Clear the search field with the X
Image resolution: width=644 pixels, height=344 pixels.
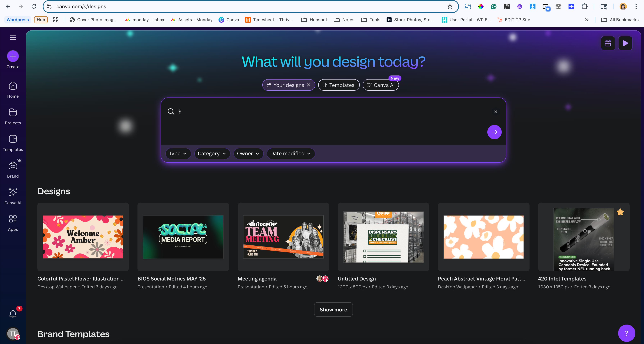496,112
